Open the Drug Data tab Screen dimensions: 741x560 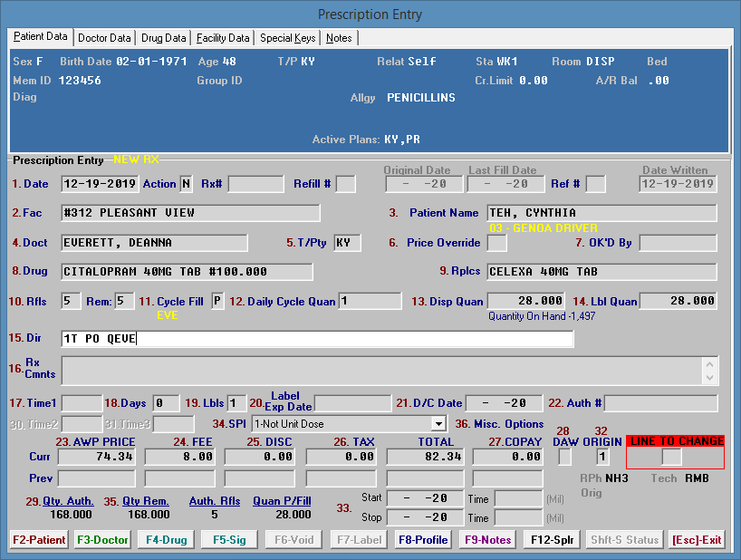pyautogui.click(x=164, y=38)
